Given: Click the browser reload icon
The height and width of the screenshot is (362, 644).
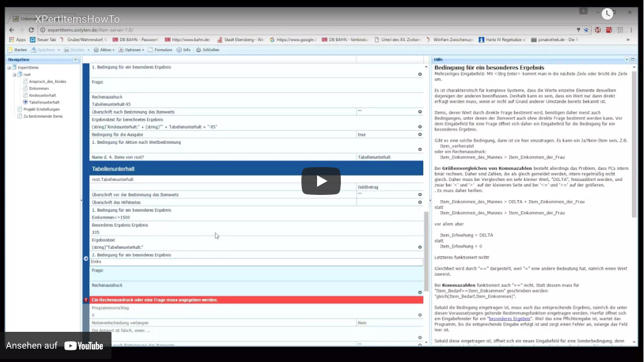Looking at the screenshot, I should coord(31,30).
